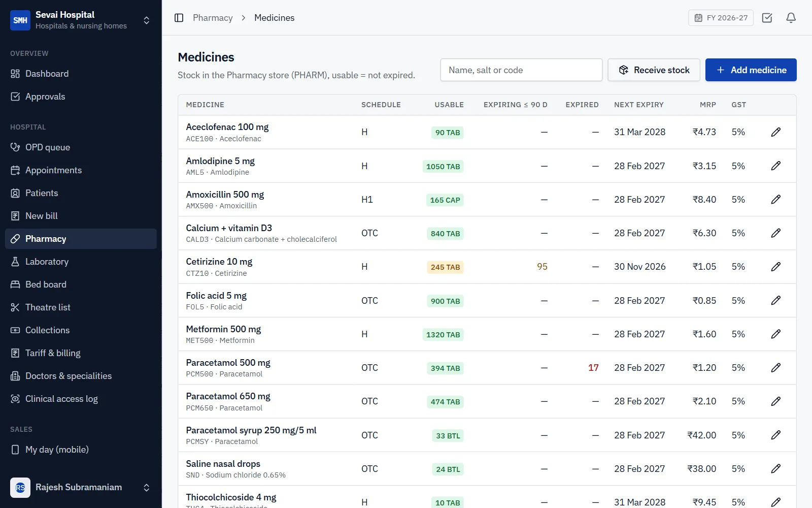Open Rajesh Subramaniam user menu chevron
The image size is (812, 508).
146,488
